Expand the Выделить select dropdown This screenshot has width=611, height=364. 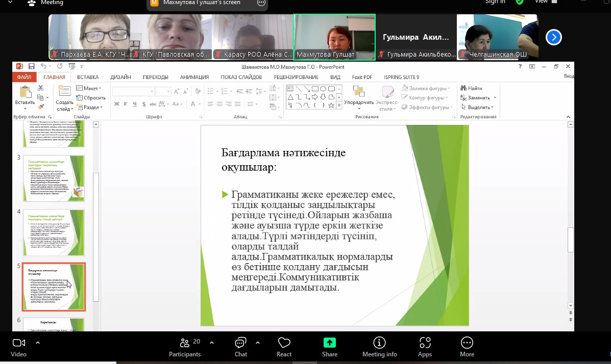[477, 108]
